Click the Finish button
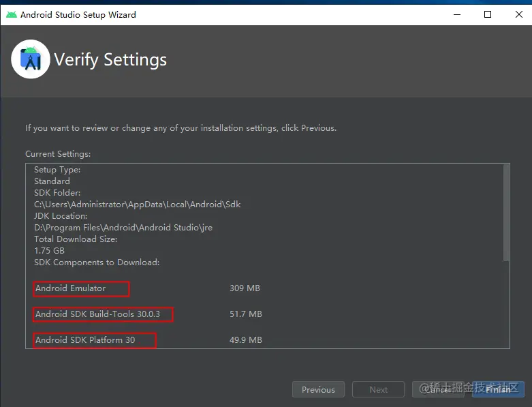 pyautogui.click(x=498, y=389)
